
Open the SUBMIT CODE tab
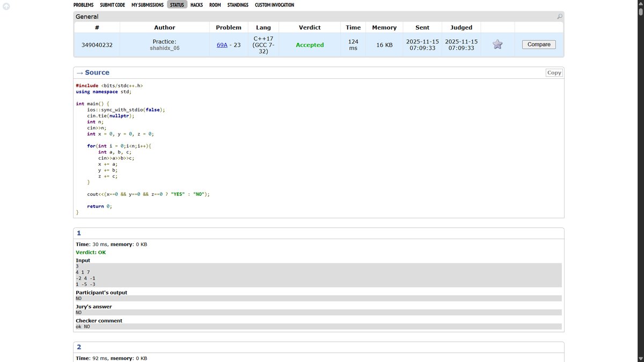pyautogui.click(x=113, y=5)
